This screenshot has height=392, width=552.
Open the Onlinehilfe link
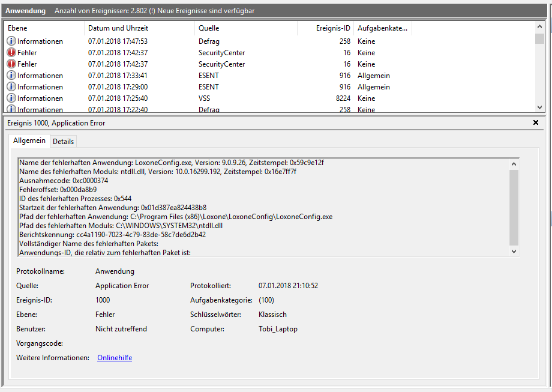click(115, 358)
